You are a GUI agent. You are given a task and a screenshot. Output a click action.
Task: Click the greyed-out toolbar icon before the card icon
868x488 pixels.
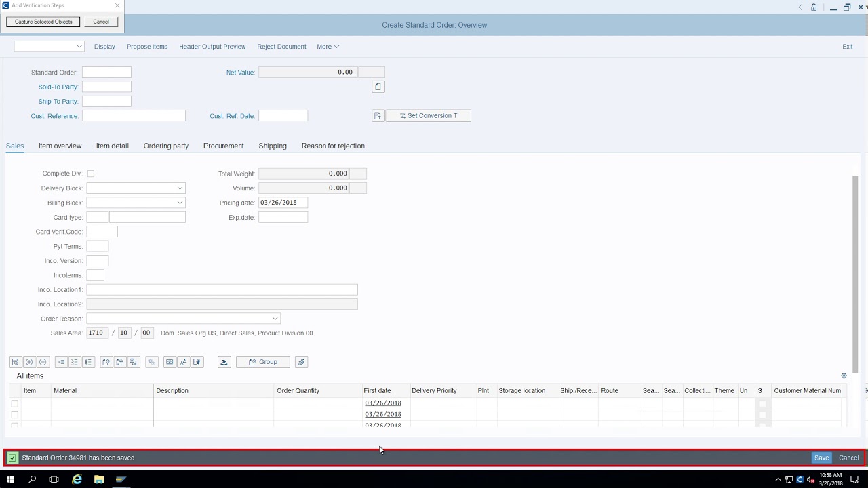pos(151,362)
